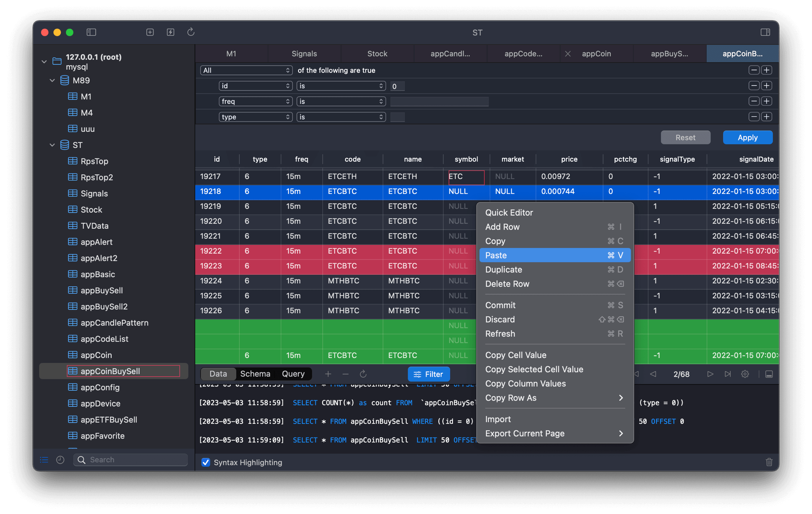Image resolution: width=812 pixels, height=514 pixels.
Task: Click Discard in context menu
Action: [555, 319]
